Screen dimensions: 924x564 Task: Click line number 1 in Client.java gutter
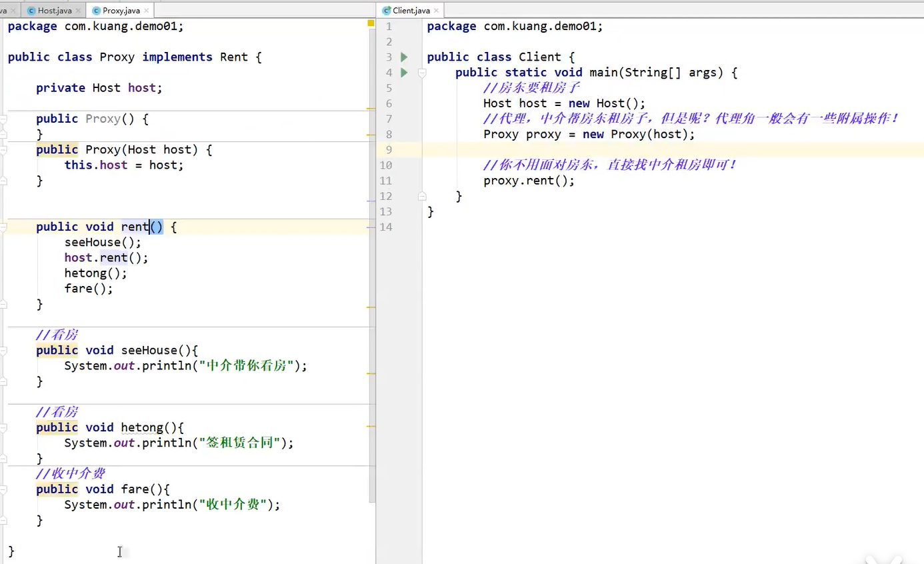click(x=389, y=27)
